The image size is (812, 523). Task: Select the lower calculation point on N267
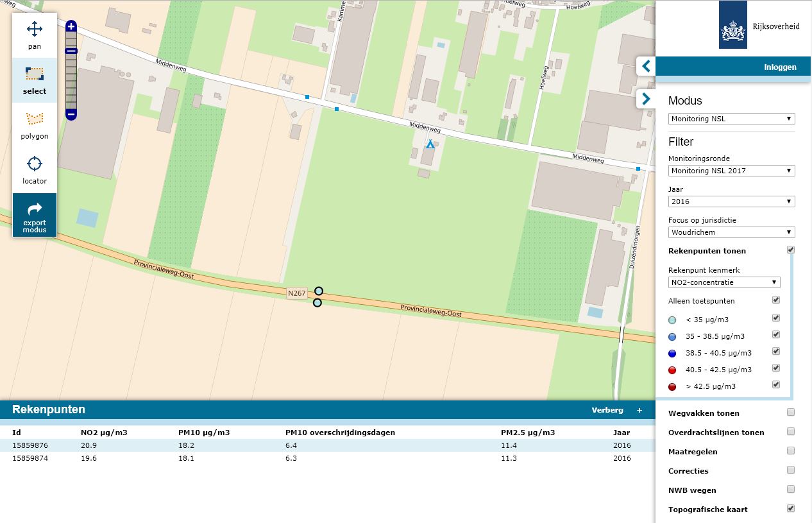point(317,303)
